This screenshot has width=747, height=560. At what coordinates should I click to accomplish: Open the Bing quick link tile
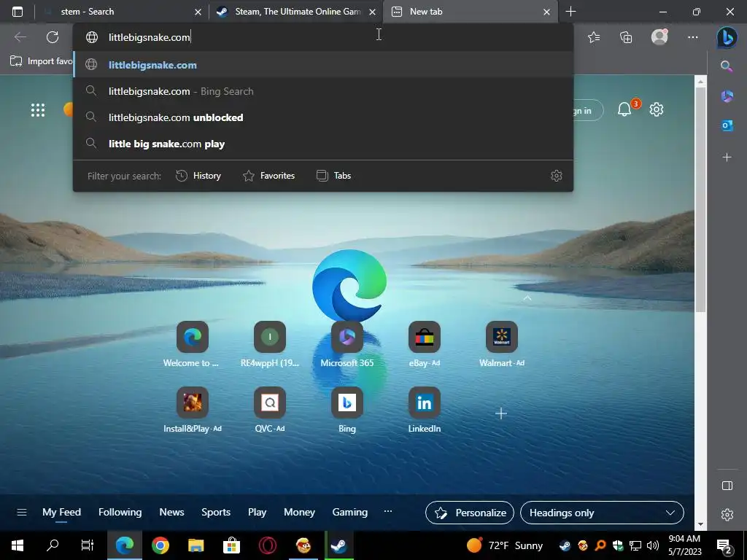point(347,402)
